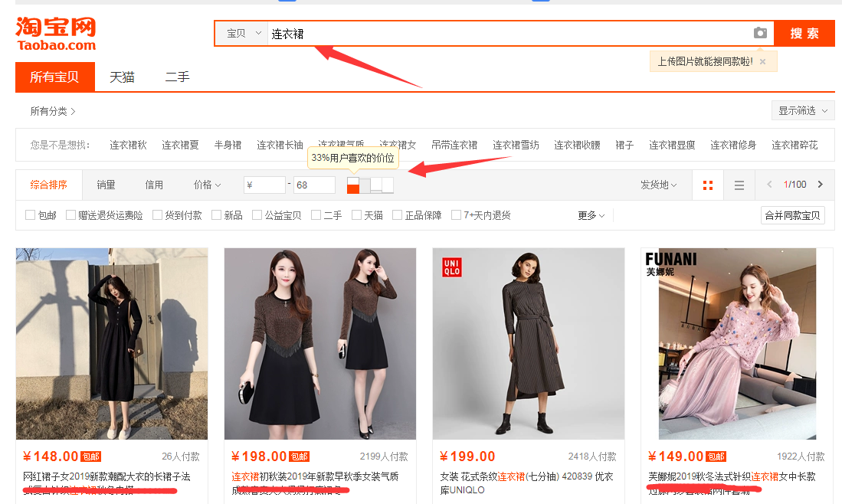The image size is (842, 504).
Task: Switch to list view layout
Action: (739, 185)
